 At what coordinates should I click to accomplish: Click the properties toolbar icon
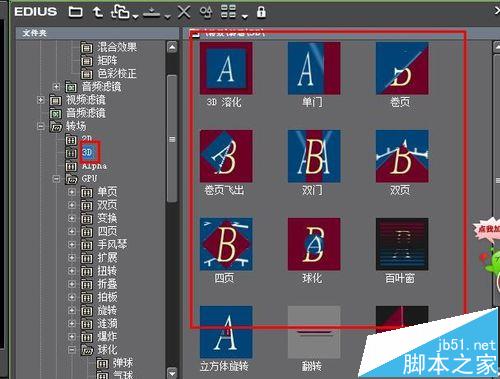(206, 12)
